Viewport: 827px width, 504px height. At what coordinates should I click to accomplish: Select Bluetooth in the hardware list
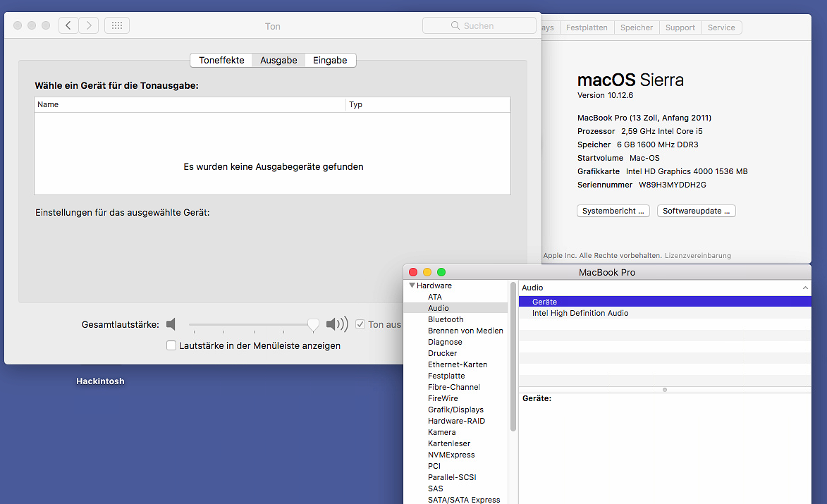(x=446, y=319)
